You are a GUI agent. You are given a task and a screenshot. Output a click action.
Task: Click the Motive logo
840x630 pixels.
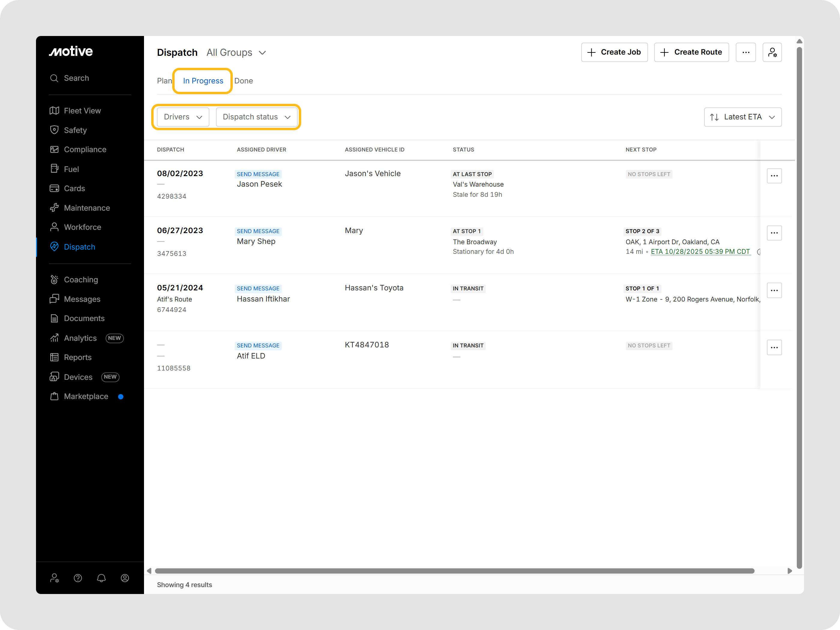click(71, 52)
